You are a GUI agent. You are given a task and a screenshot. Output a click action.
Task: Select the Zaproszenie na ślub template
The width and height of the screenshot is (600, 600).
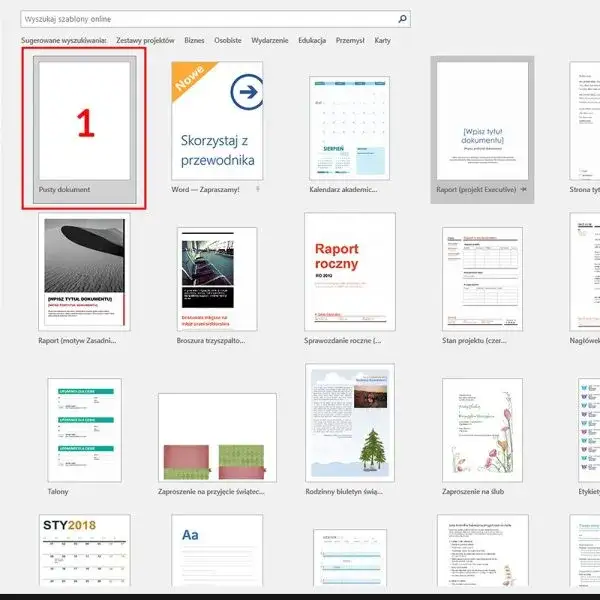click(x=482, y=430)
